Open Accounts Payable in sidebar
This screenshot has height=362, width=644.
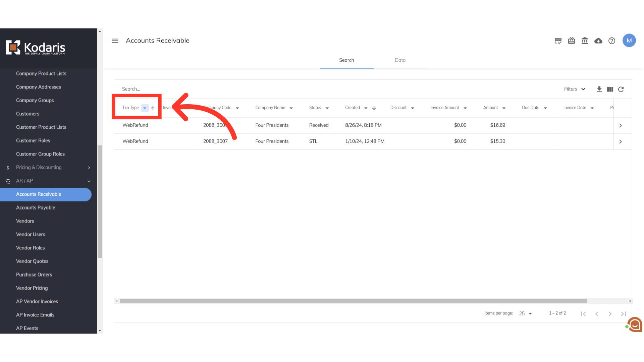pyautogui.click(x=36, y=207)
